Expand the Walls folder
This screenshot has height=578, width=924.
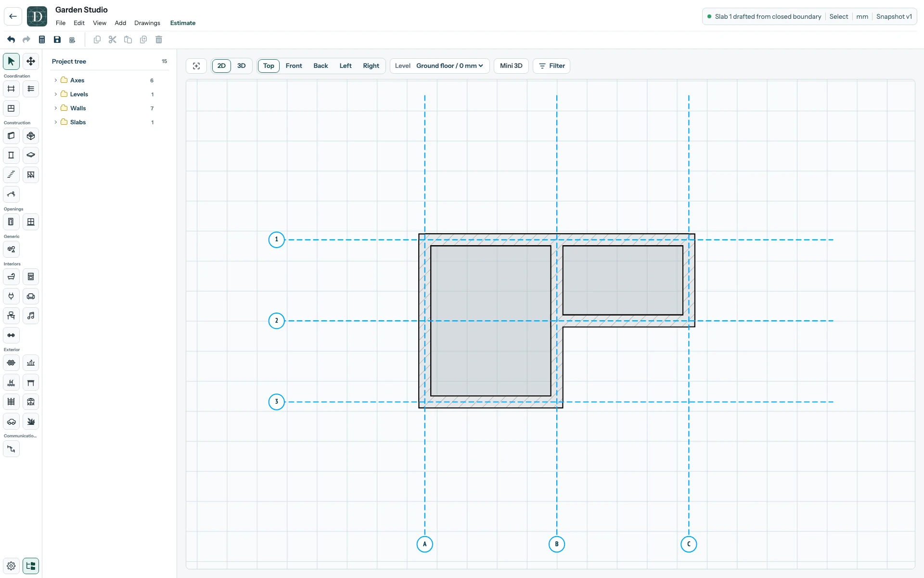point(56,108)
